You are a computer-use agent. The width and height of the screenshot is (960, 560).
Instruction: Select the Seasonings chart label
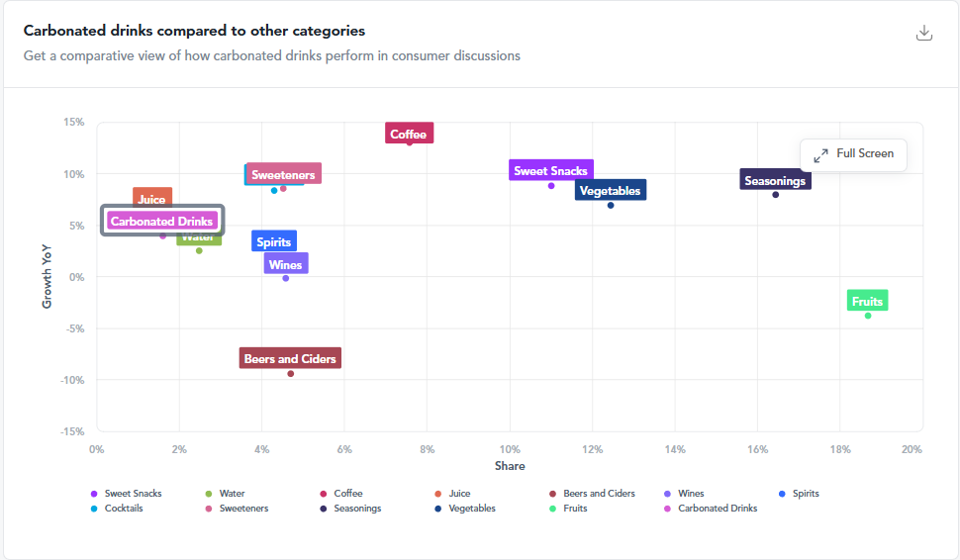[775, 180]
